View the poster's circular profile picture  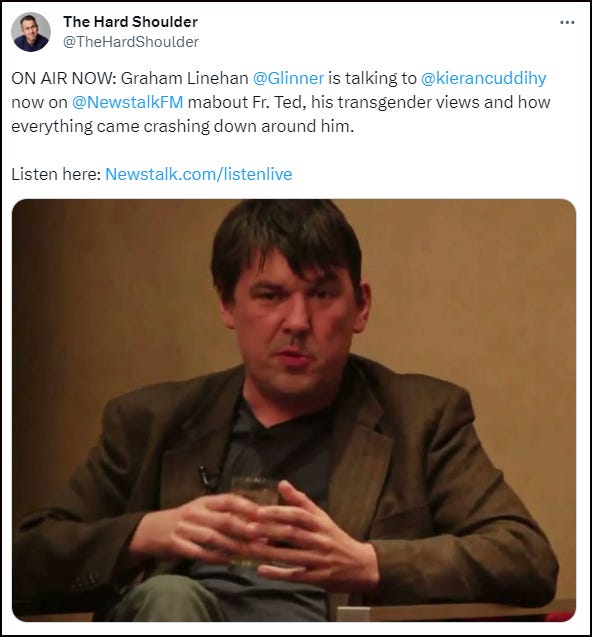(x=31, y=32)
